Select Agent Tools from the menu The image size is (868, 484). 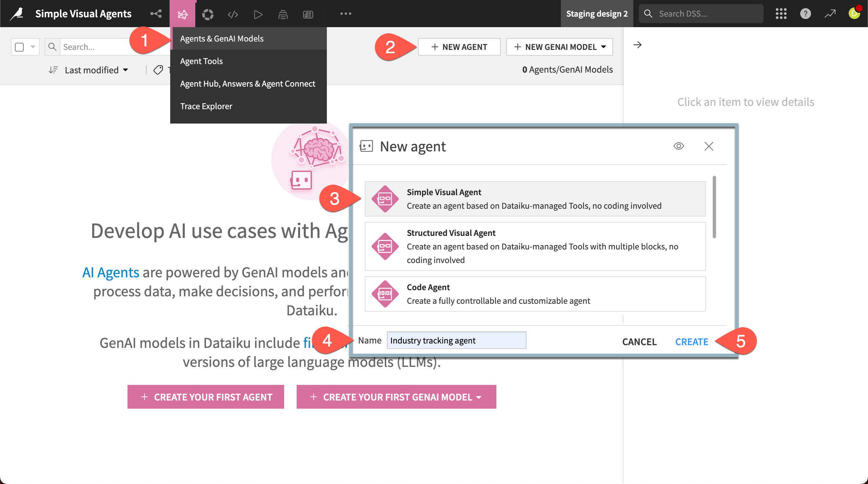coord(201,61)
